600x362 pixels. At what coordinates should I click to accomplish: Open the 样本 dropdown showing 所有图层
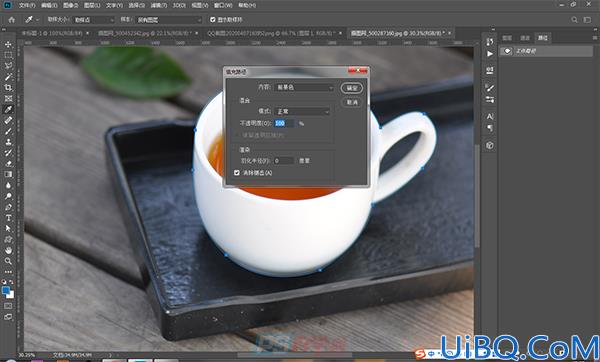point(168,20)
